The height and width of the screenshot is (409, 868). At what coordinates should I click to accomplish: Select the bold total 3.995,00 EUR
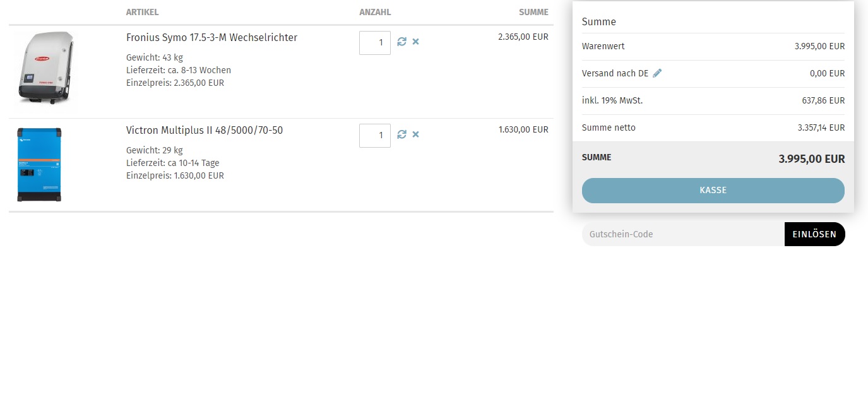[x=811, y=159]
